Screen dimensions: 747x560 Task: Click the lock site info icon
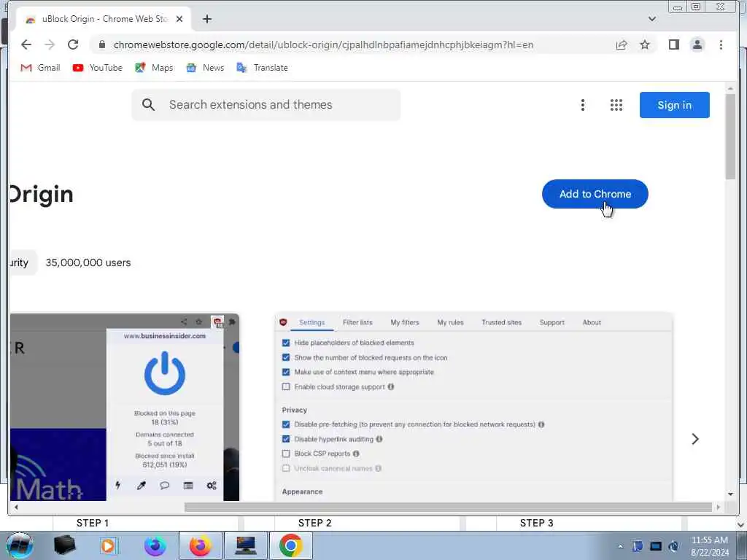click(x=102, y=44)
